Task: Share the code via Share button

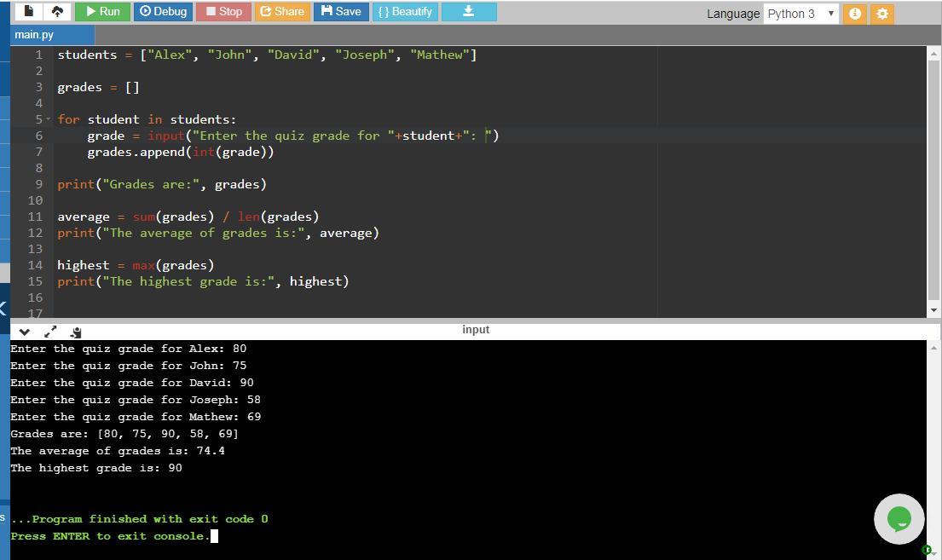Action: (281, 12)
